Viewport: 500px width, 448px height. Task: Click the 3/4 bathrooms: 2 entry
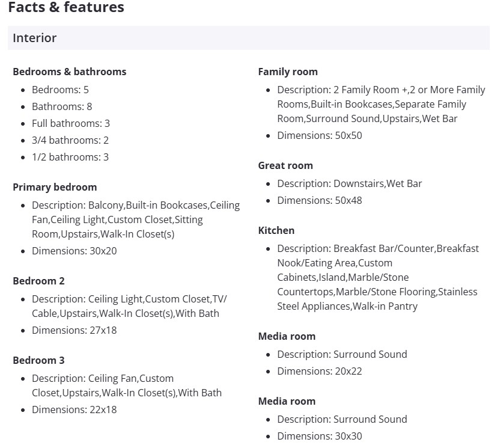click(x=70, y=140)
